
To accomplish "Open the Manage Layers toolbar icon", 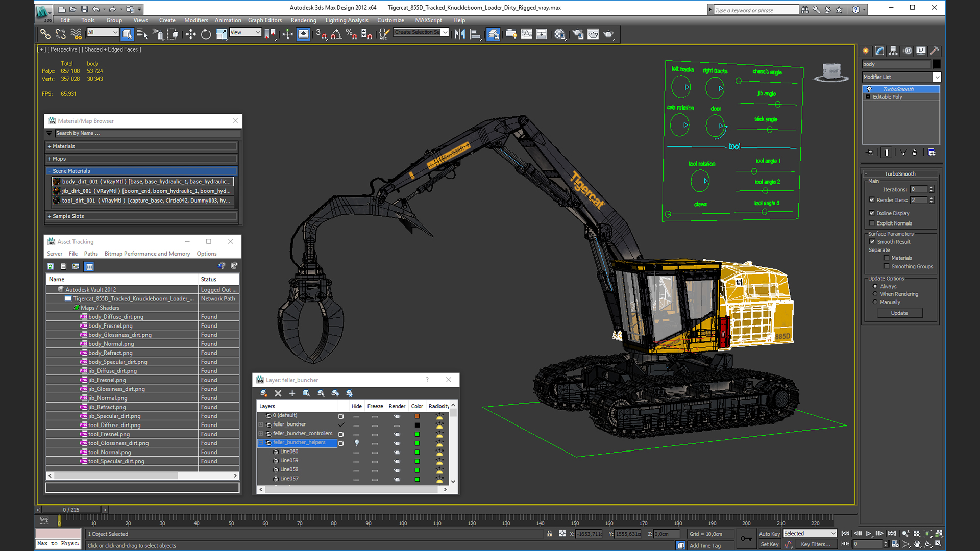I will coord(493,34).
